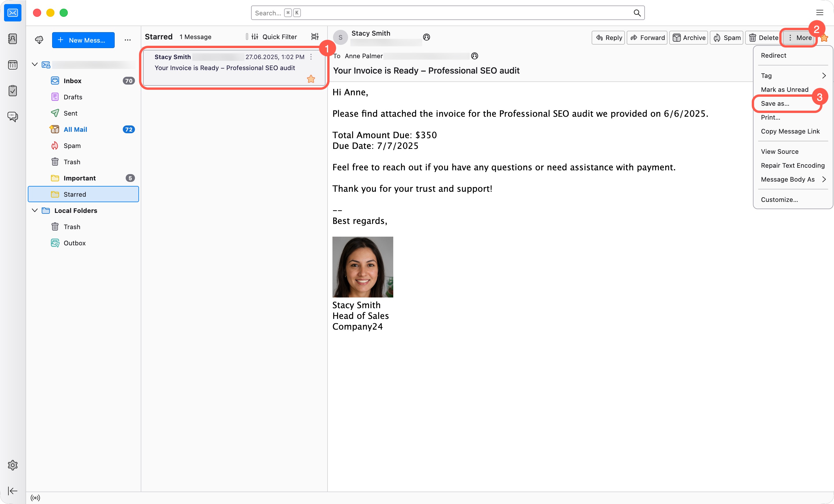
Task: Open the Address Book sidebar icon
Action: [x=12, y=39]
